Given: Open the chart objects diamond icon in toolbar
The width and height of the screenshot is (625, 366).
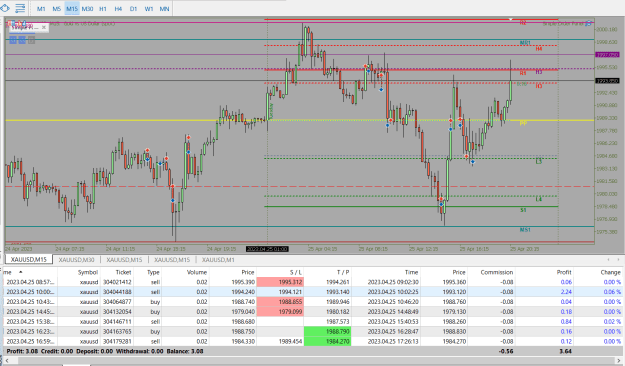Looking at the screenshot, I should click(4, 8).
